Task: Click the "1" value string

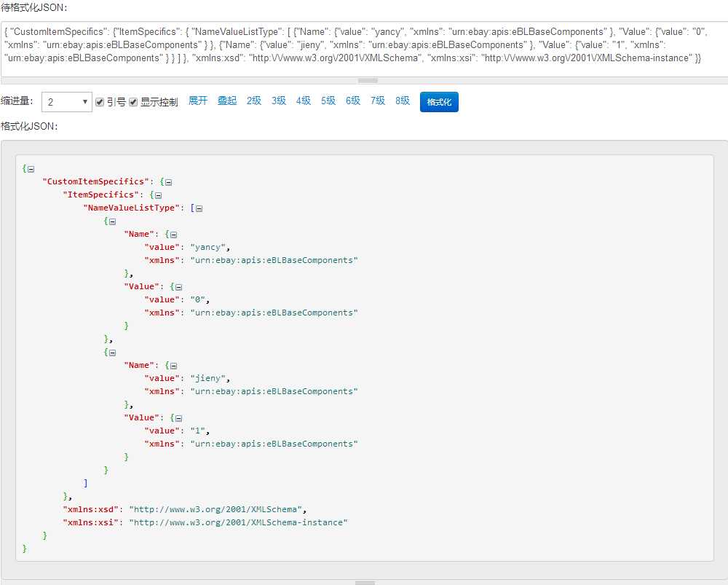Action: 197,431
